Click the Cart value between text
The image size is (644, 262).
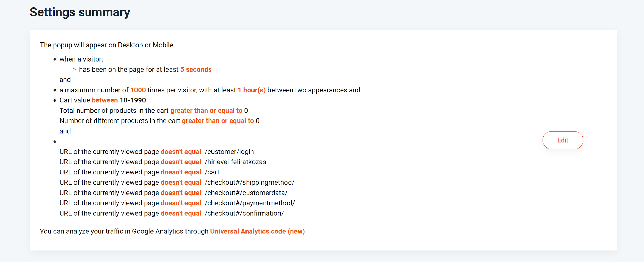click(x=89, y=100)
